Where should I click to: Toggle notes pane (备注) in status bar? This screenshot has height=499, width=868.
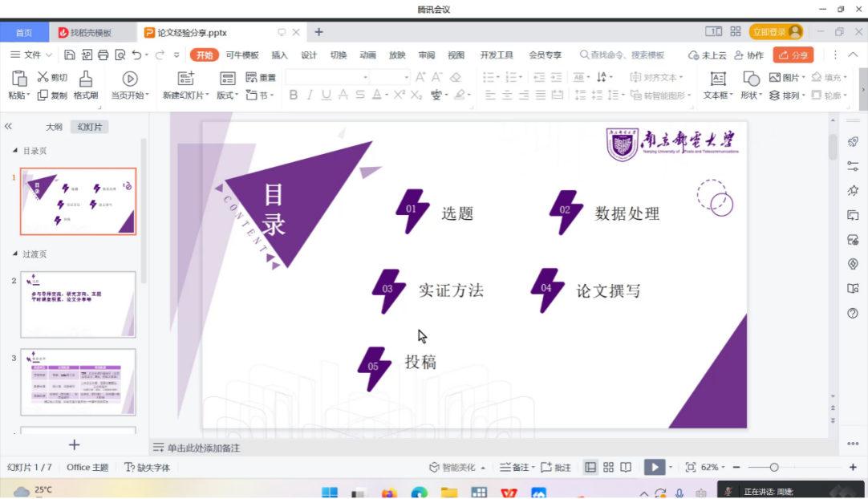point(515,467)
